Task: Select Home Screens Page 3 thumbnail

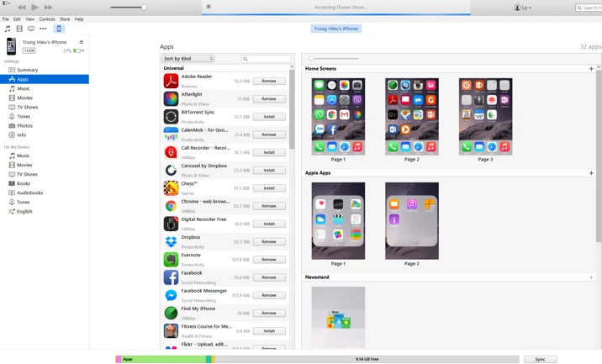Action: [486, 117]
